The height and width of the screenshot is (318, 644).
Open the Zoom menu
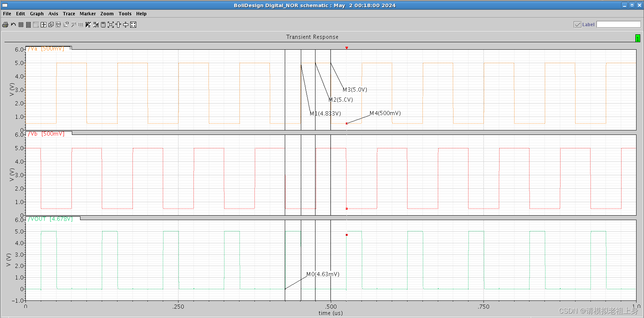pyautogui.click(x=107, y=14)
